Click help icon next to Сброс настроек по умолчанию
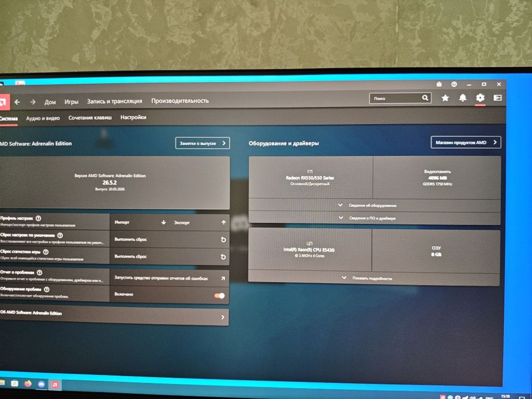 tap(60, 235)
